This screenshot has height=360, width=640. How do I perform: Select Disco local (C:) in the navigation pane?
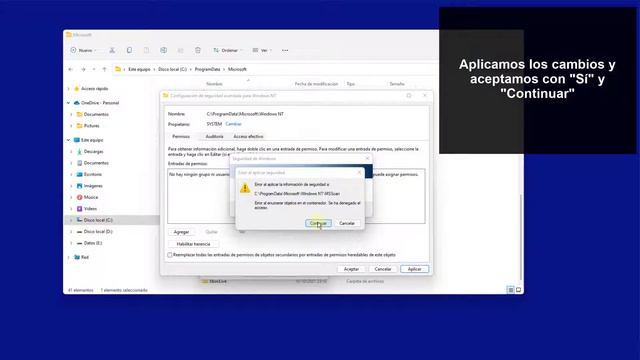tap(98, 220)
